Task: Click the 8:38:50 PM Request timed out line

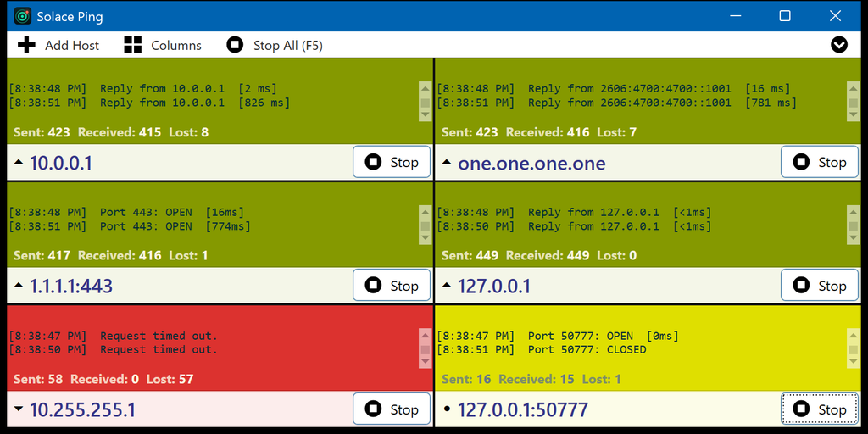Action: click(114, 350)
